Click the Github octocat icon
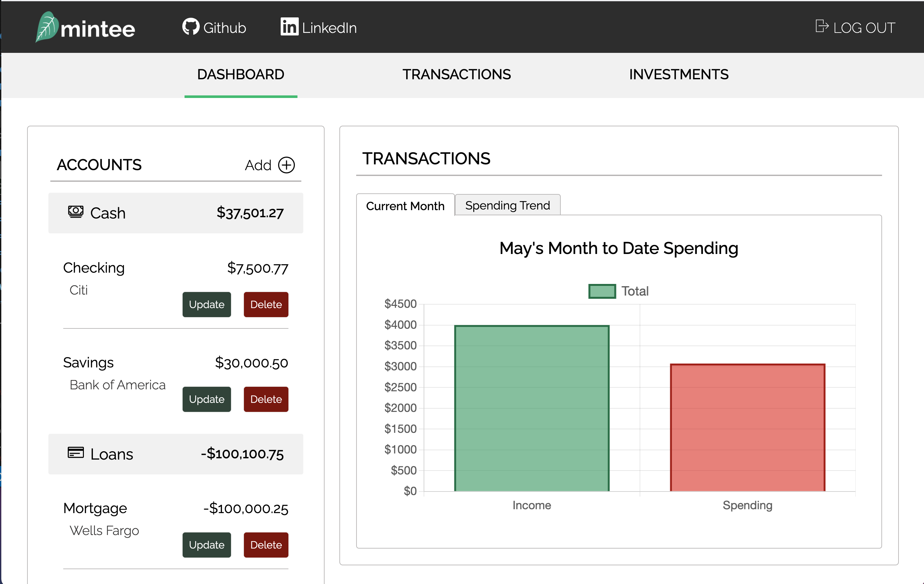Viewport: 924px width, 584px height. [x=191, y=27]
